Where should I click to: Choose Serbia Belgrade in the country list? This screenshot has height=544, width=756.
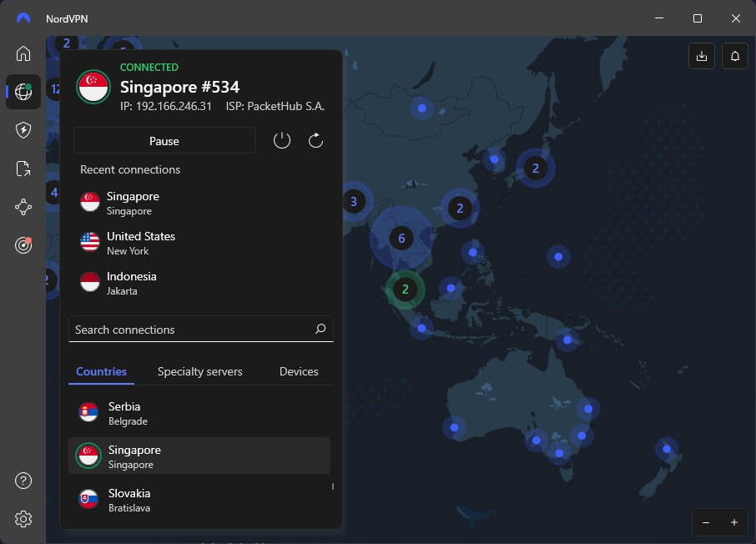click(x=199, y=413)
